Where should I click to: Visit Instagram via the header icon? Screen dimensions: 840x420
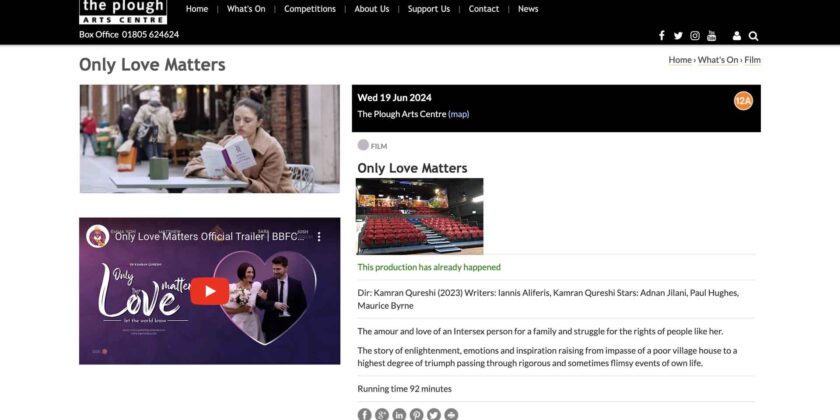point(695,35)
